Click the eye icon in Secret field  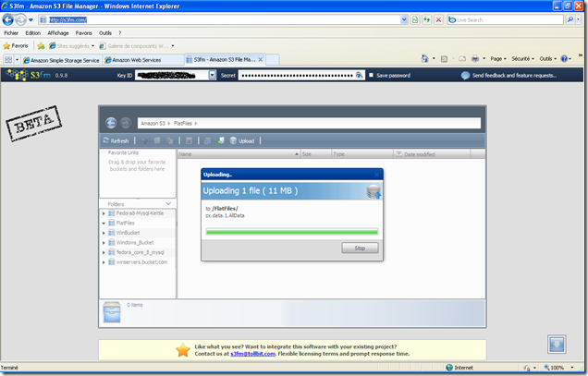pos(359,75)
